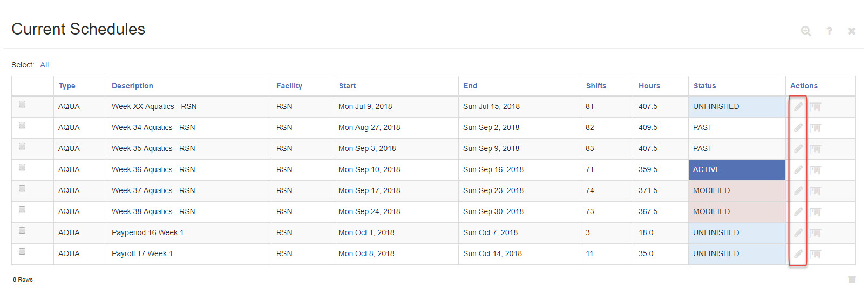Sort table by Description column
Screen dimensions: 868x288
(132, 86)
